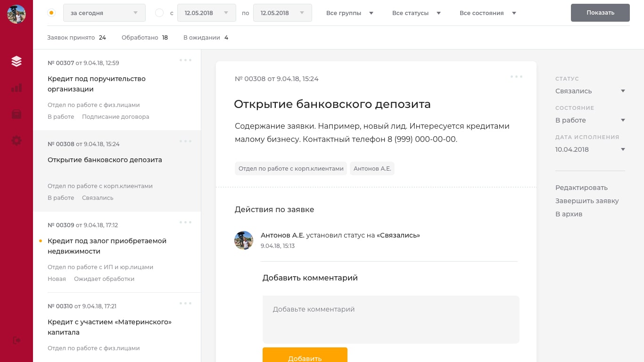Open three-dot menu on the detail card
This screenshot has width=644, height=362.
point(516,77)
